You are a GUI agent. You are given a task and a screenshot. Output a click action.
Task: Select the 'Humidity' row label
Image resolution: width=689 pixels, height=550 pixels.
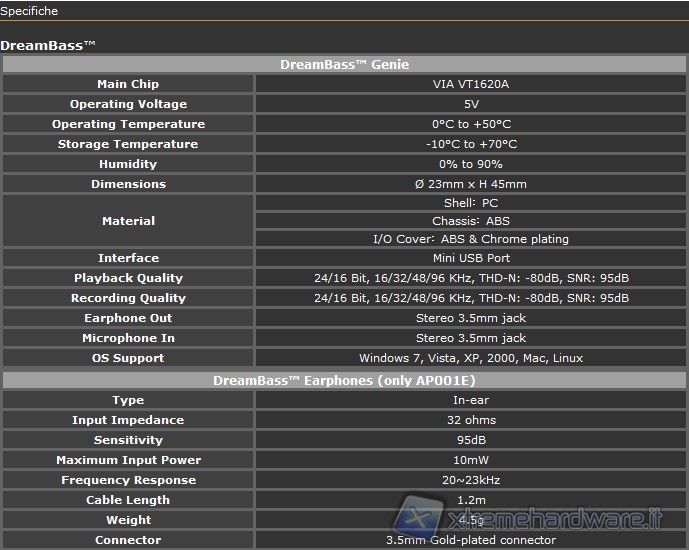click(x=128, y=164)
